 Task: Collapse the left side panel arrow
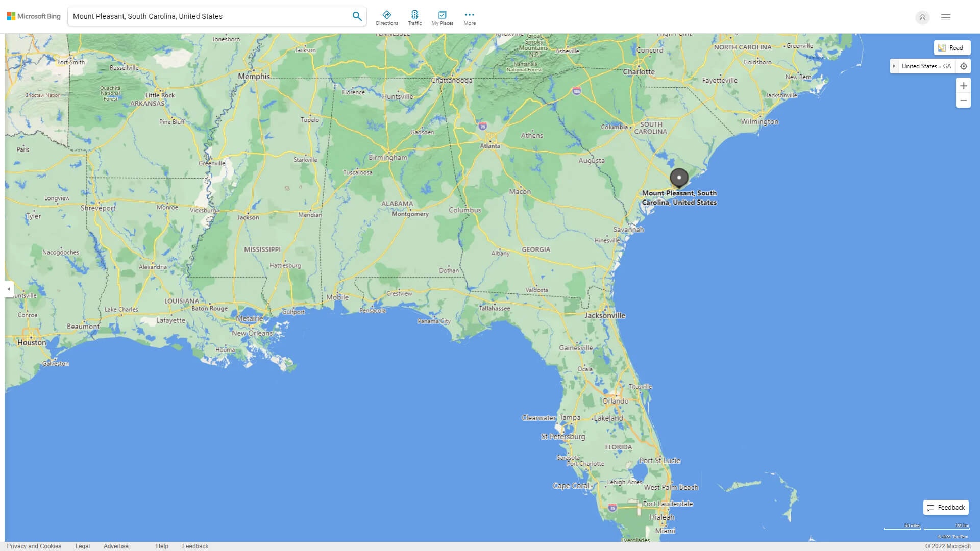tap(8, 290)
